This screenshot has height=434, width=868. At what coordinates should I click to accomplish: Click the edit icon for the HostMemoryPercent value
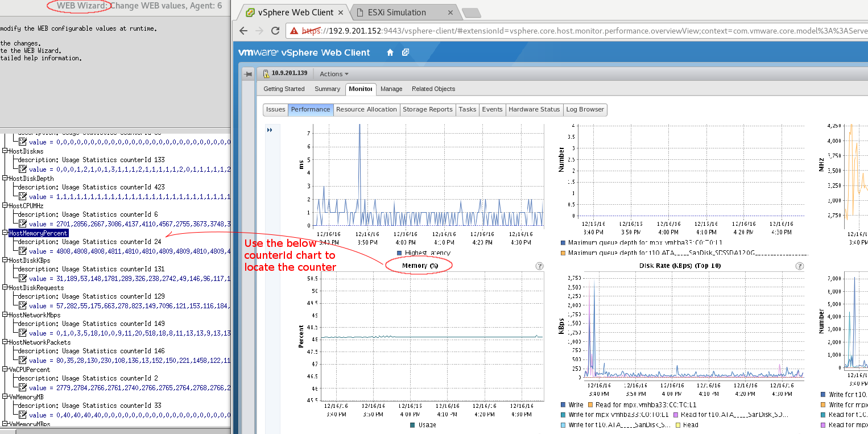pos(23,251)
